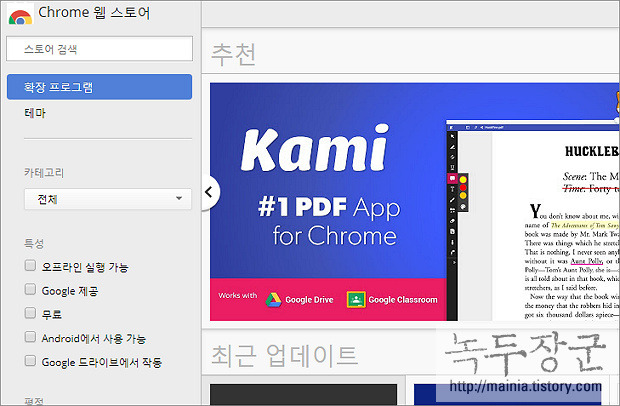
Task: Check the Google 제공 filter
Action: tap(30, 289)
